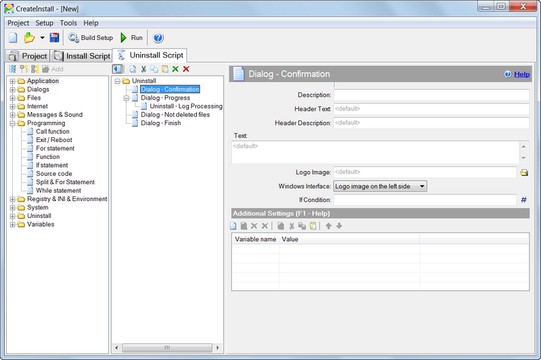
Task: Open the Windows Interface dropdown
Action: click(380, 186)
